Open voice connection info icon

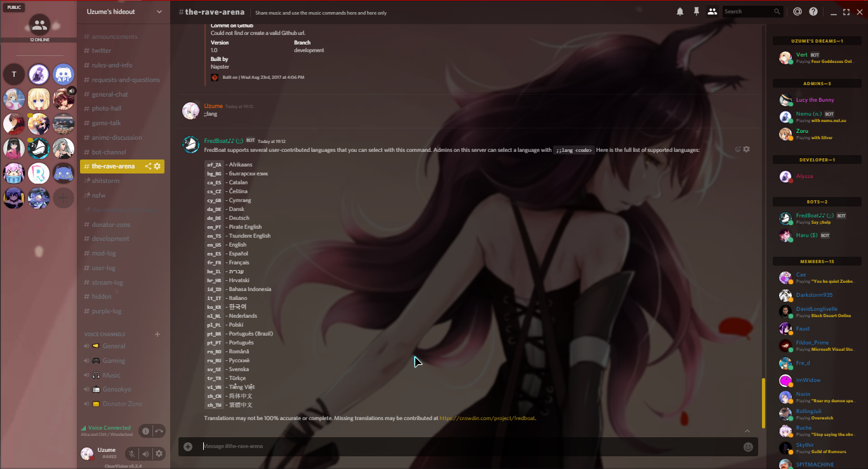point(145,431)
